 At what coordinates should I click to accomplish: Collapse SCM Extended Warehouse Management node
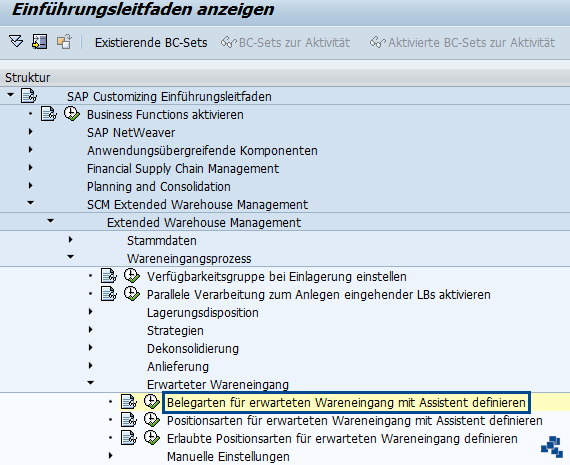click(31, 203)
